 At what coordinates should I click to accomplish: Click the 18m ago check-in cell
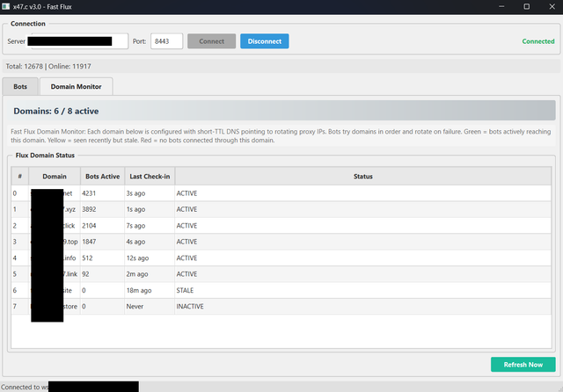tap(150, 290)
